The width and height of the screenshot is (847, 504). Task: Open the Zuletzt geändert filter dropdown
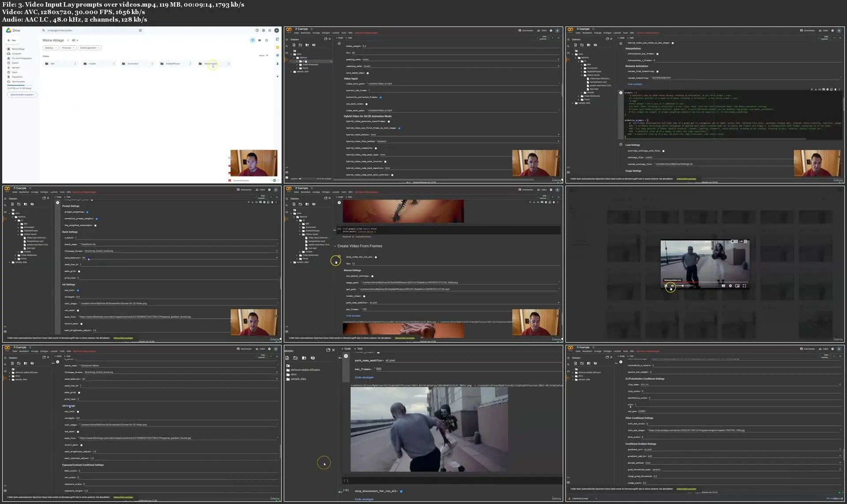click(90, 48)
